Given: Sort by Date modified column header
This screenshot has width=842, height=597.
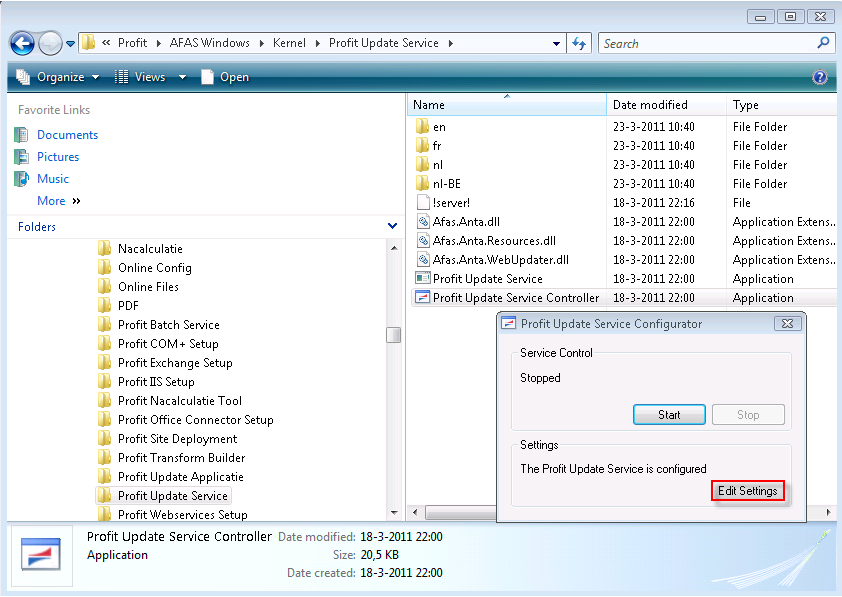Looking at the screenshot, I should (x=666, y=105).
